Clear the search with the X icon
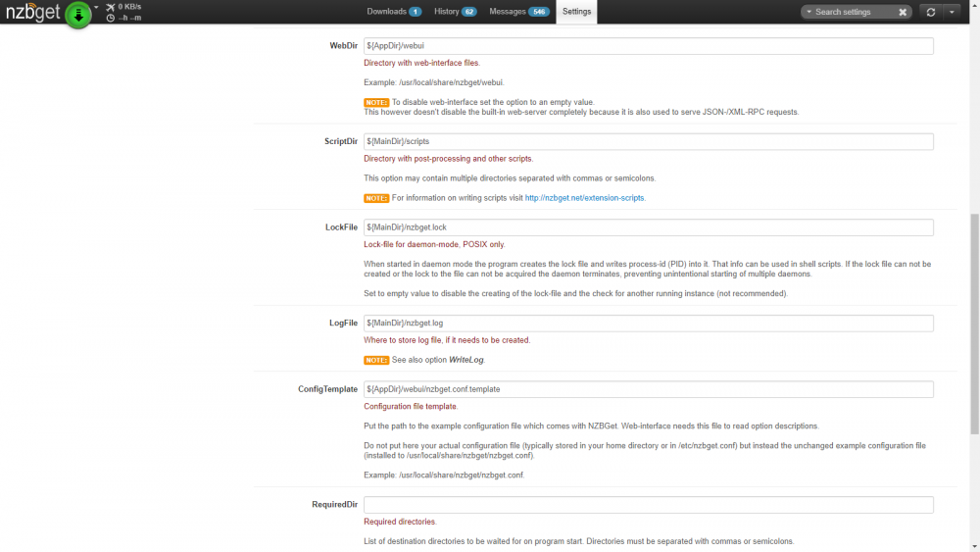980x552 pixels. [903, 12]
